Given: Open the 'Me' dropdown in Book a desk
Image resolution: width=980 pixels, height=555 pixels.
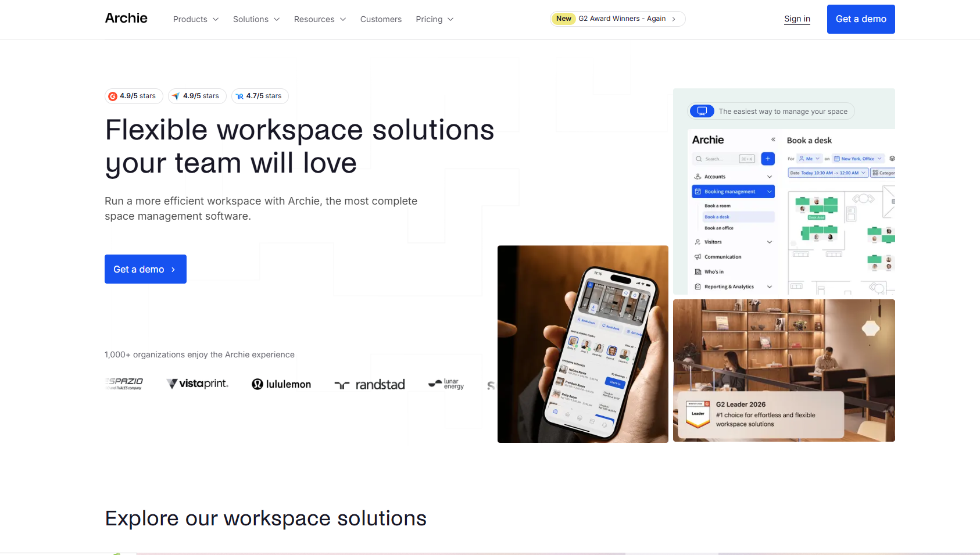Looking at the screenshot, I should (809, 159).
